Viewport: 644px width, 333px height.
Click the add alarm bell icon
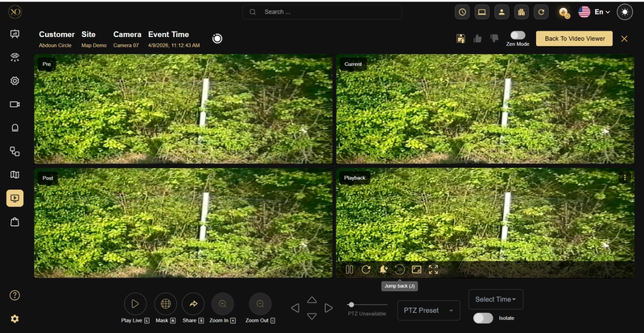(383, 269)
